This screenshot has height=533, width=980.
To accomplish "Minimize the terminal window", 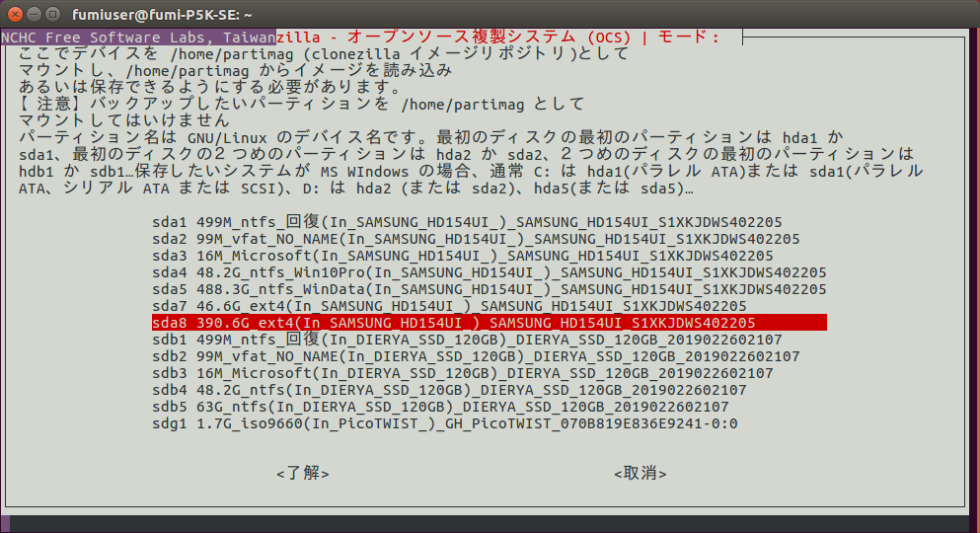I will pyautogui.click(x=33, y=15).
